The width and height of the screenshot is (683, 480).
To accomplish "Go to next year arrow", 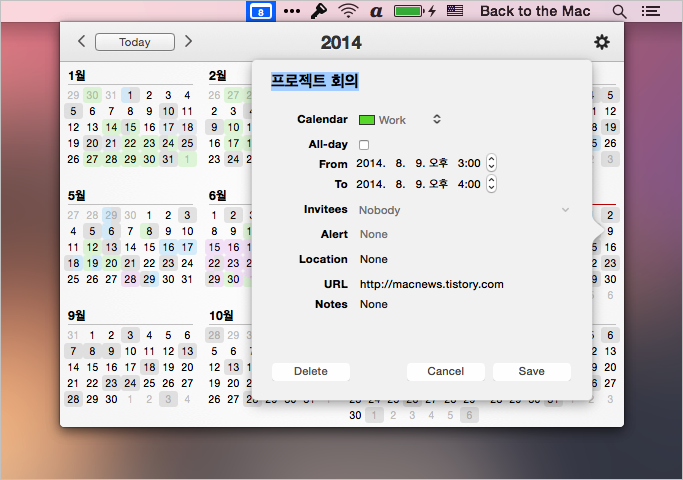I will click(x=188, y=41).
